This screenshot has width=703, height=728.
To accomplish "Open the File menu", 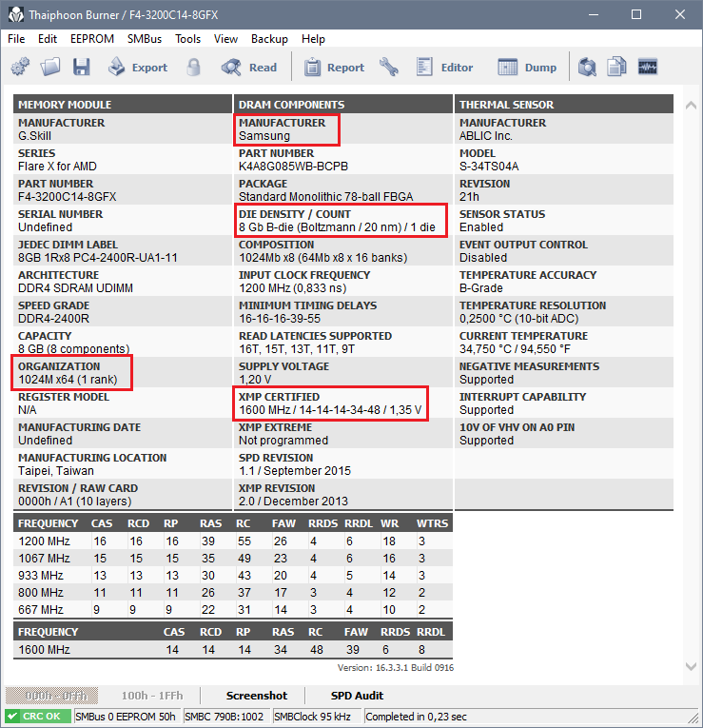I will (x=16, y=39).
